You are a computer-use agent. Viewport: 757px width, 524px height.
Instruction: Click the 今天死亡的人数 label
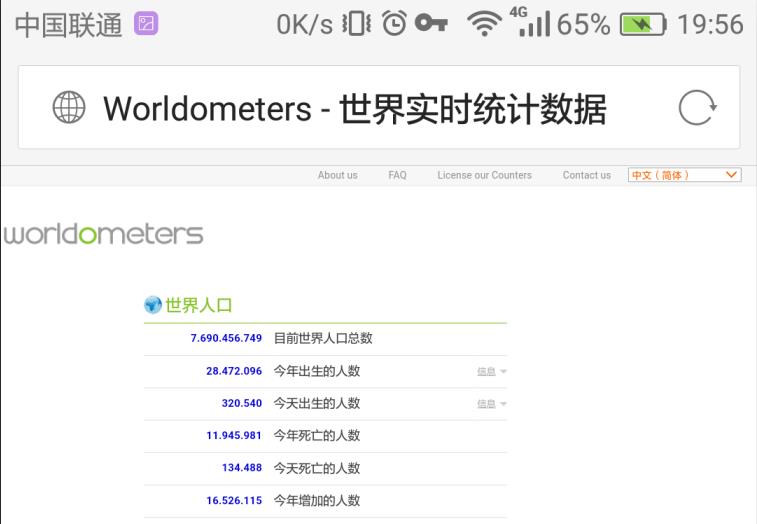click(317, 468)
